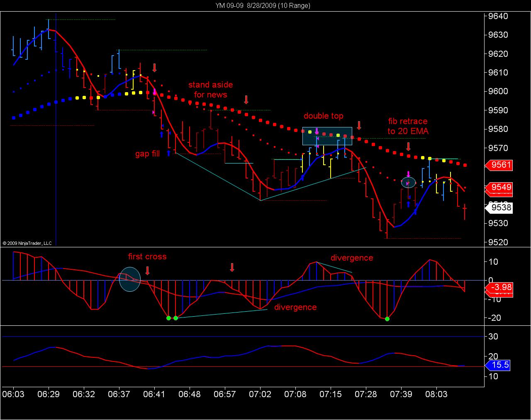
Task: Select the red 9549 price marker tag
Action: (499, 187)
